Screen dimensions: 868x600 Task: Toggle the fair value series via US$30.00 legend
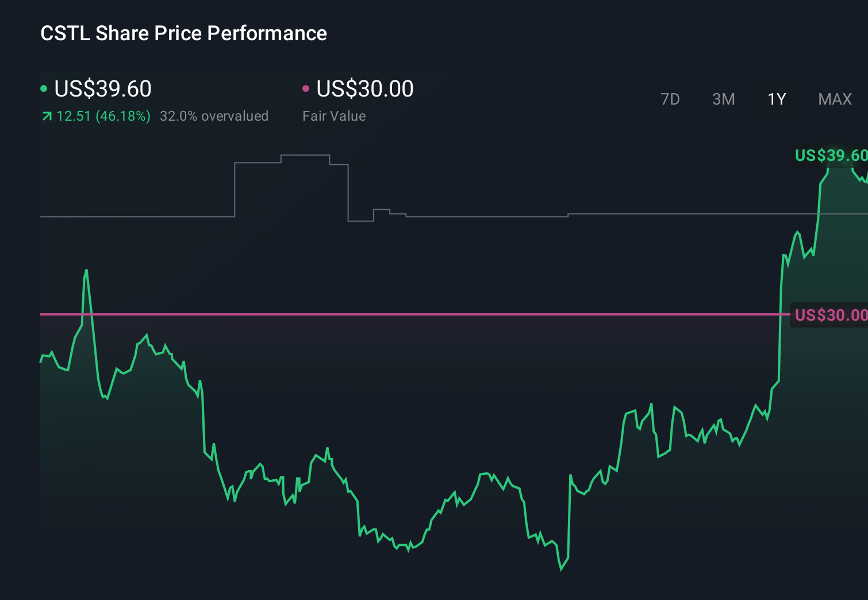tap(364, 89)
